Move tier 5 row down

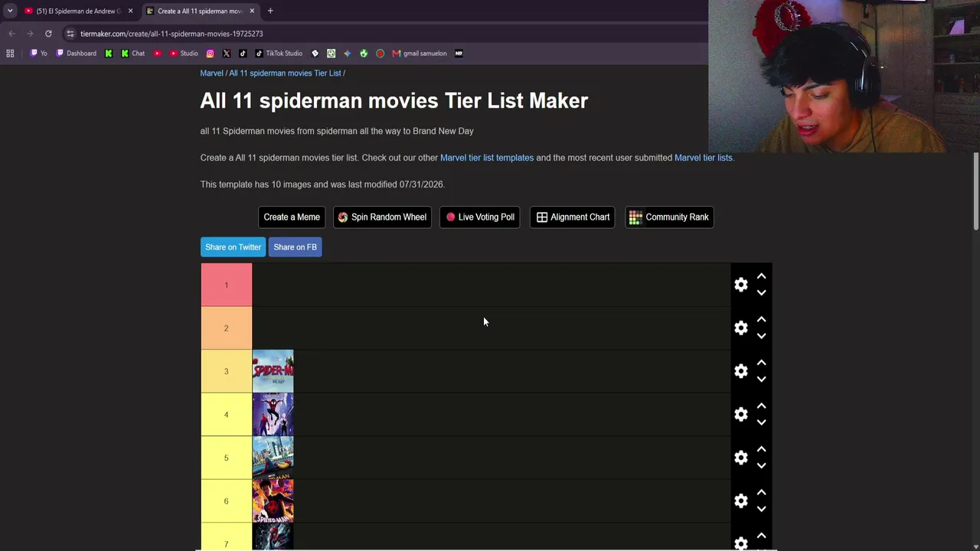pos(761,465)
